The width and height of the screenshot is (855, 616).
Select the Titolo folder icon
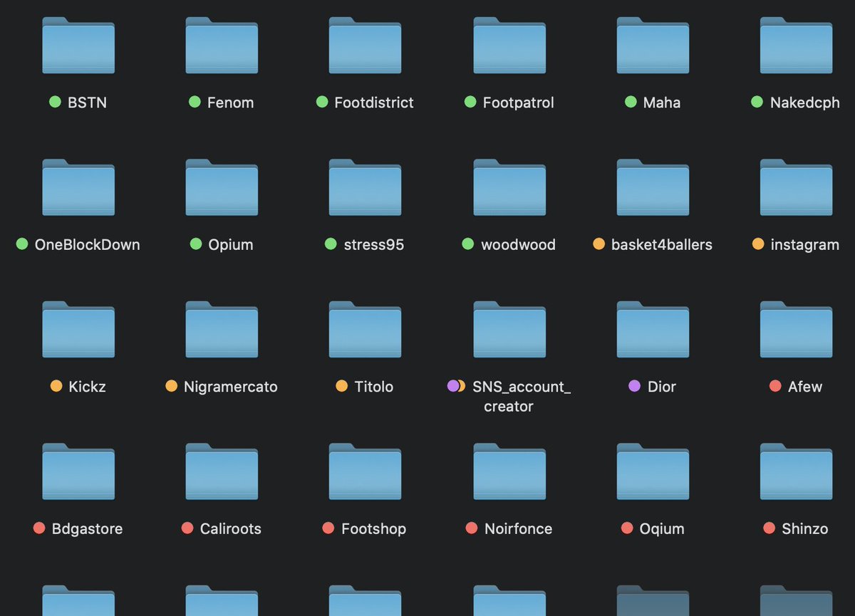pyautogui.click(x=365, y=329)
